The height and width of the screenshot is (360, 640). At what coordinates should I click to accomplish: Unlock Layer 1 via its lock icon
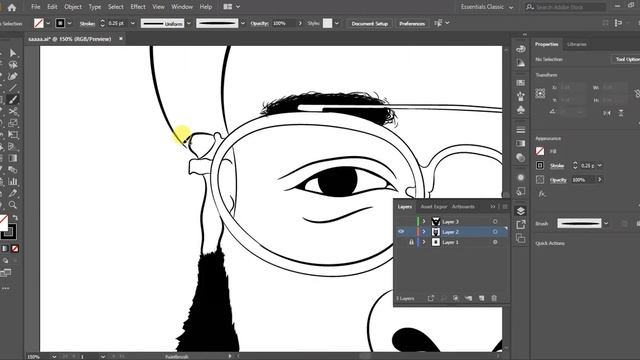[x=411, y=242]
